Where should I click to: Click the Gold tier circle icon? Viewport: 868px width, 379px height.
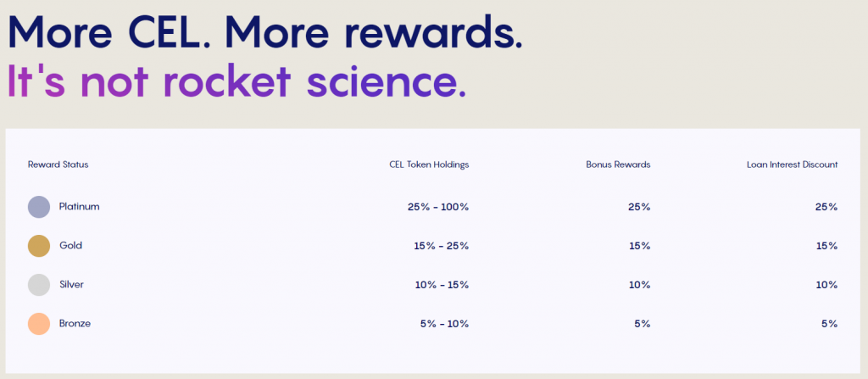click(39, 246)
